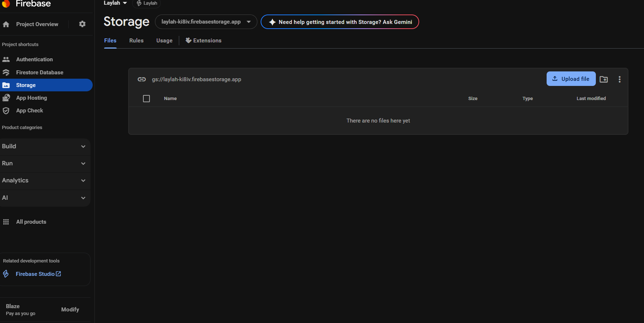Toggle the select-all files checkbox
The width and height of the screenshot is (644, 323).
pos(147,99)
